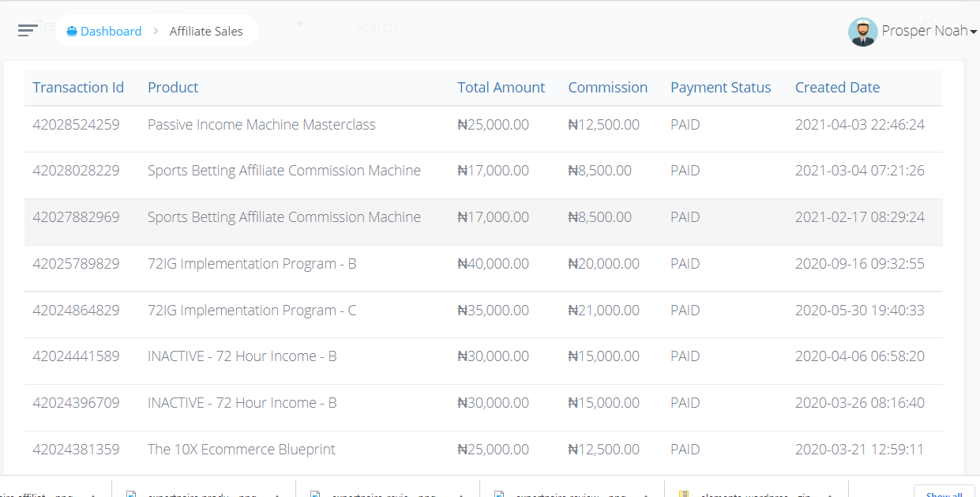Select transaction id 42027882969
This screenshot has height=497, width=980.
click(76, 217)
